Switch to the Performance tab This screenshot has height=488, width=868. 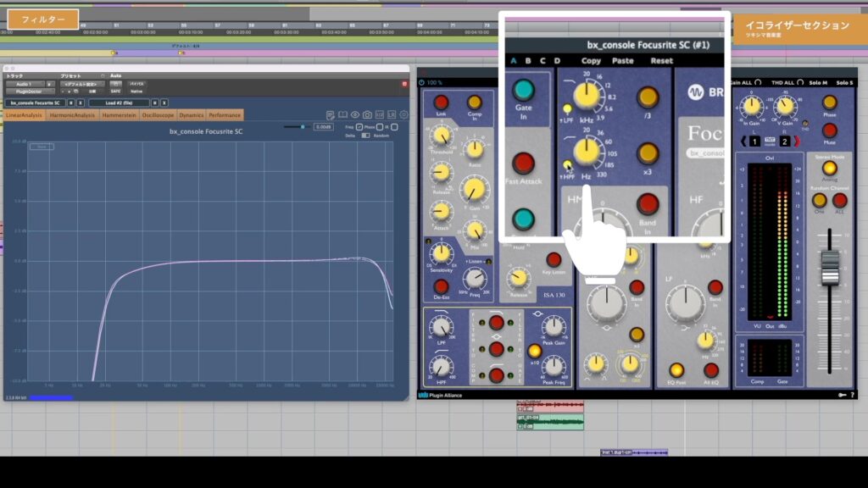tap(225, 115)
